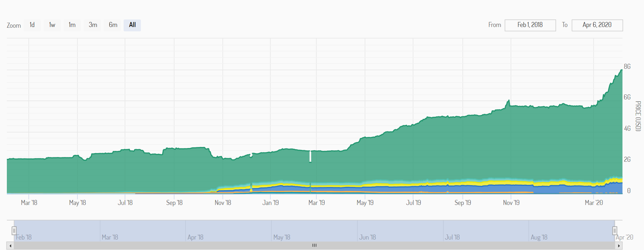Click the navigator Feb '18 label
Viewport: 644px width, 250px height.
pyautogui.click(x=24, y=237)
